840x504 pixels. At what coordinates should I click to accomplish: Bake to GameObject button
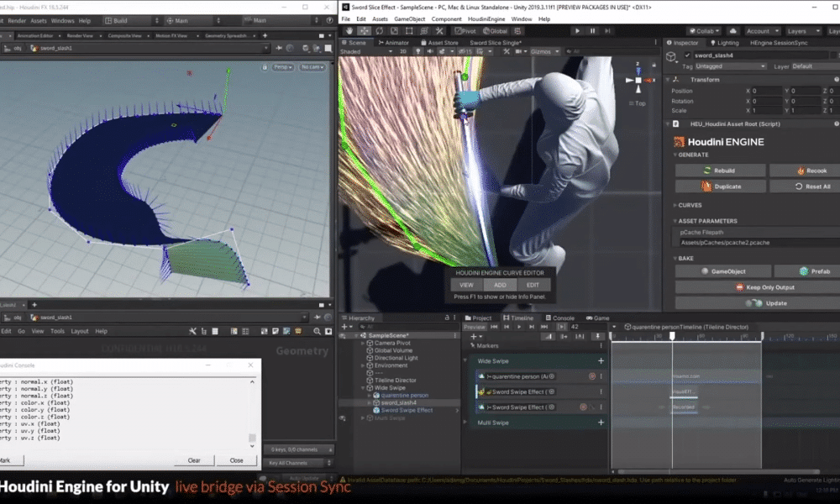coord(722,271)
